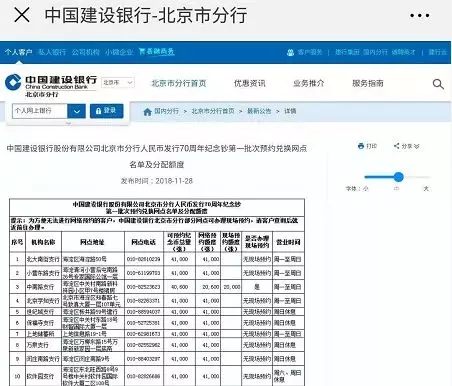
Task: Expand the small chevron below the login panel
Action: (x=68, y=123)
